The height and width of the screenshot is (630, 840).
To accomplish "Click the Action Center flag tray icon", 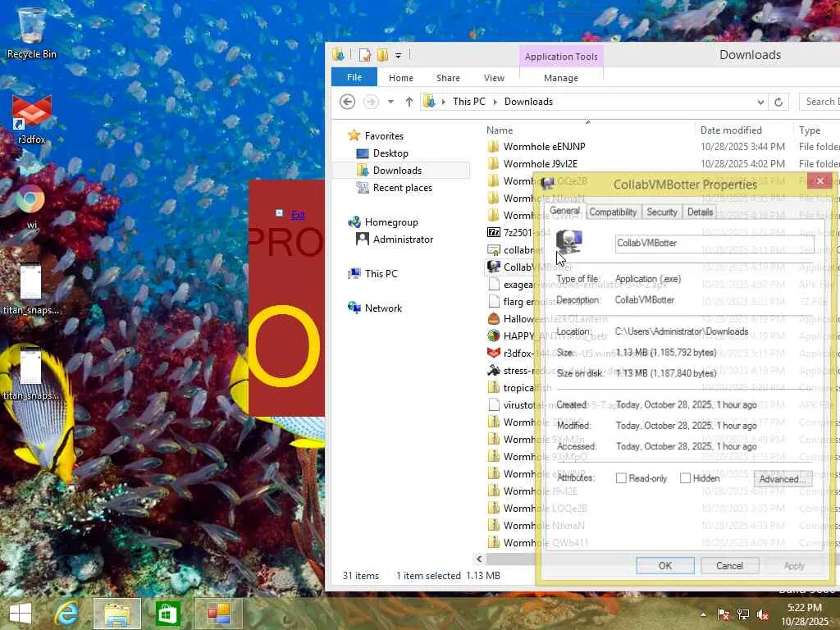I will coord(724,614).
